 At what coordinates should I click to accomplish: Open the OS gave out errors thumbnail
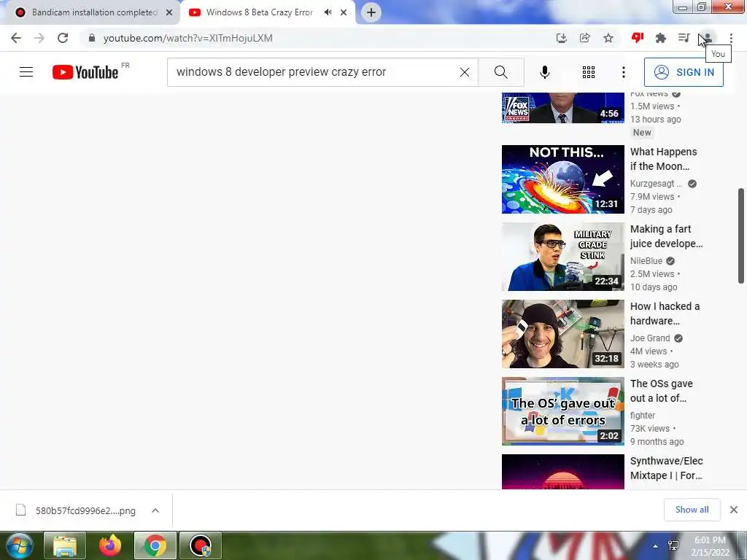point(563,411)
